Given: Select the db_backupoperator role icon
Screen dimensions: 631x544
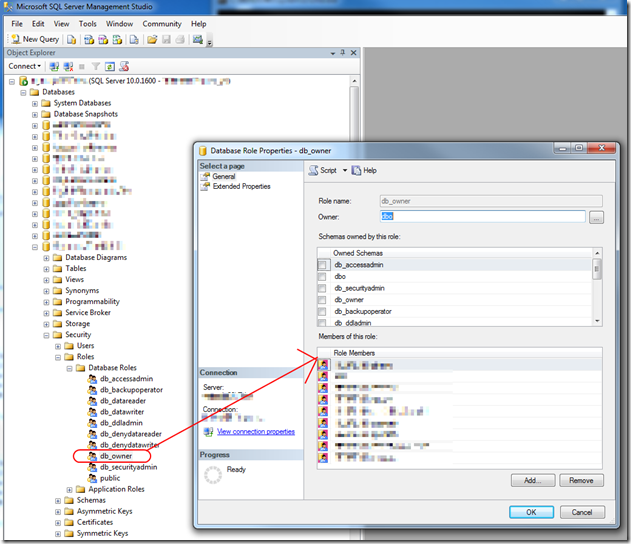Looking at the screenshot, I should 92,389.
